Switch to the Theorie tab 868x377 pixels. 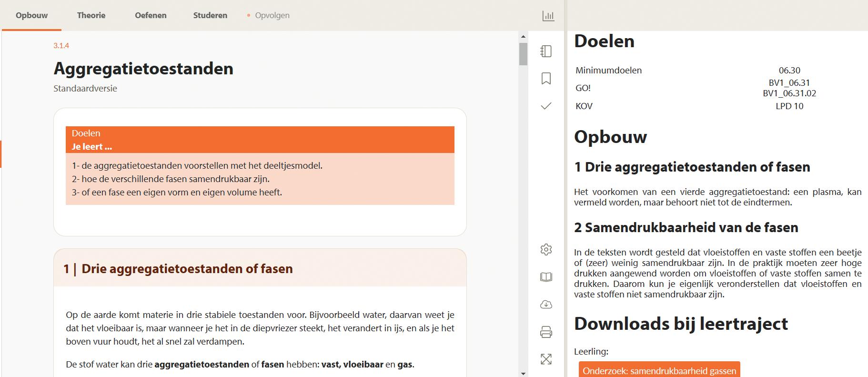91,15
